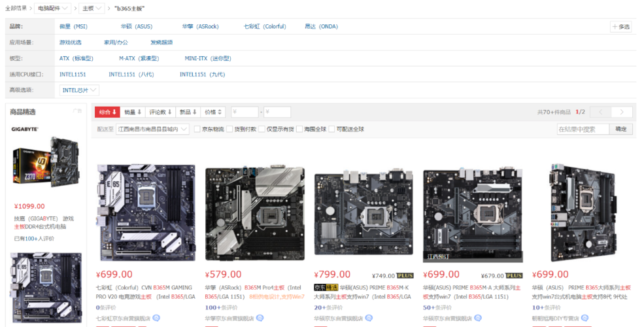
Task: Open 主板 breadcrumb dropdown
Action: [x=91, y=9]
